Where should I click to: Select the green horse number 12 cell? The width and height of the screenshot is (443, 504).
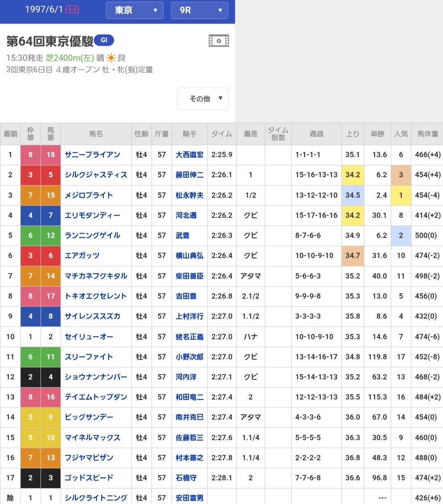(51, 235)
